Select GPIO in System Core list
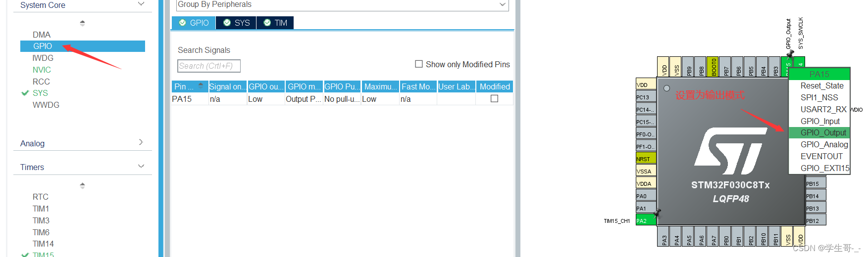The width and height of the screenshot is (868, 257). coord(83,46)
